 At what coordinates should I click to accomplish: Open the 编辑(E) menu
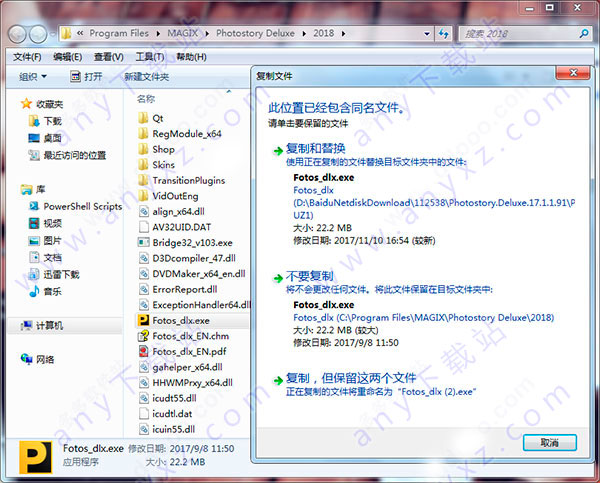click(68, 57)
